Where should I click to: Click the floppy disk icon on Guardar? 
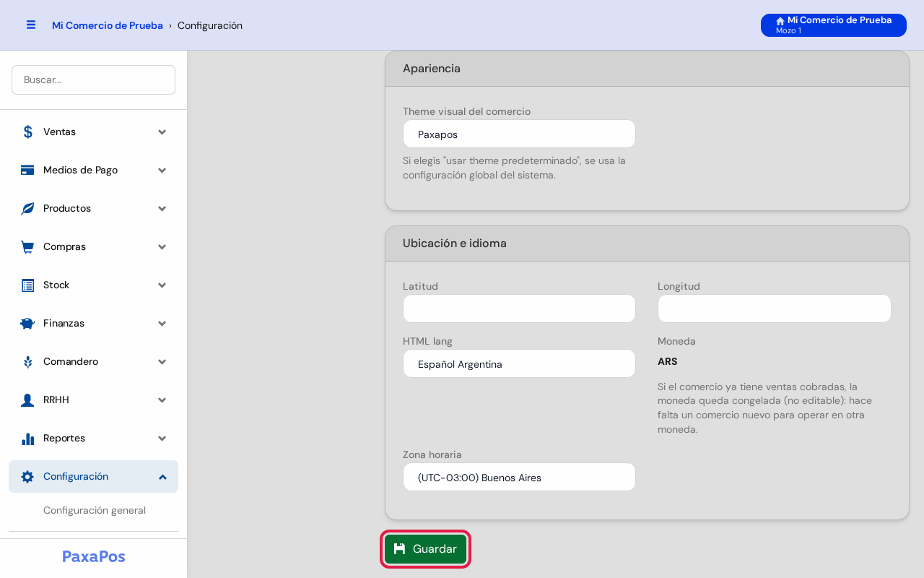tap(399, 549)
